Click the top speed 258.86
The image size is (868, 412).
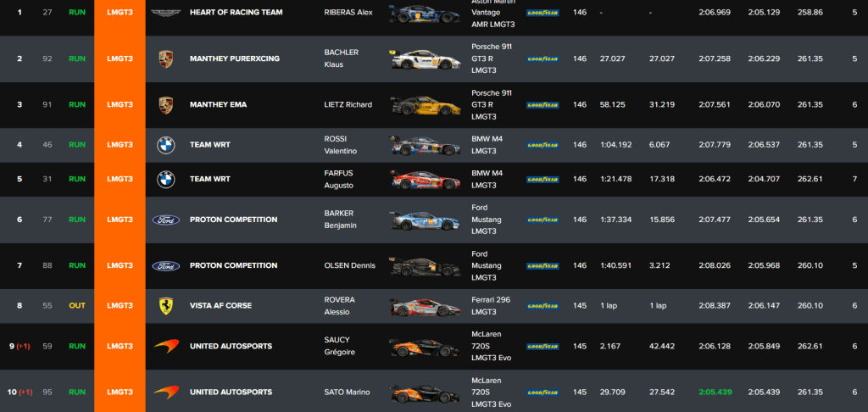810,12
